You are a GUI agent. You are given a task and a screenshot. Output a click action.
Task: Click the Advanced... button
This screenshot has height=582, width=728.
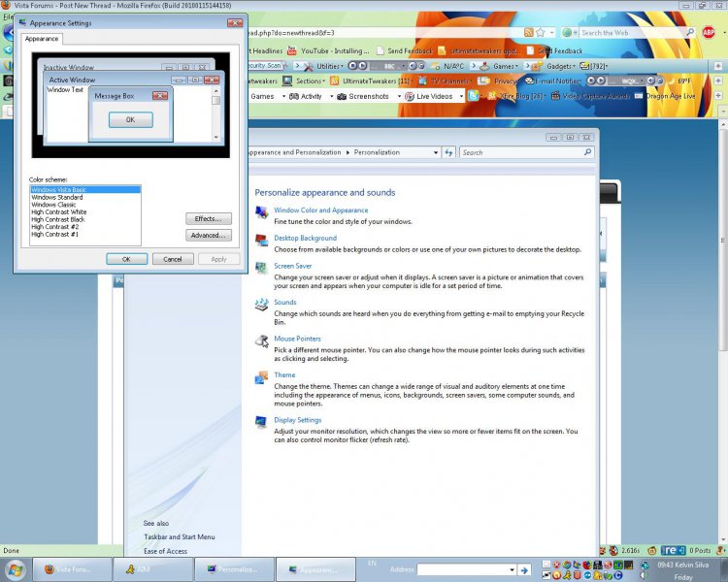point(209,236)
